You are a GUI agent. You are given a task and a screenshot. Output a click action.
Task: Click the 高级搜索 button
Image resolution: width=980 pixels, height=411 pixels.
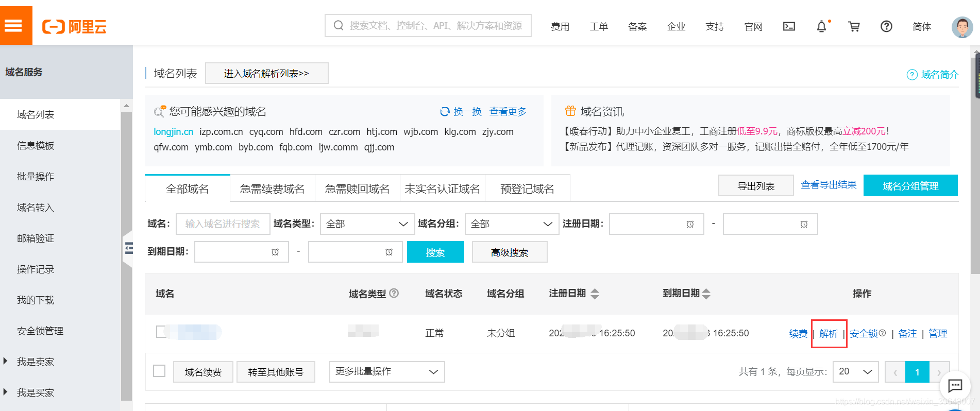[510, 252]
